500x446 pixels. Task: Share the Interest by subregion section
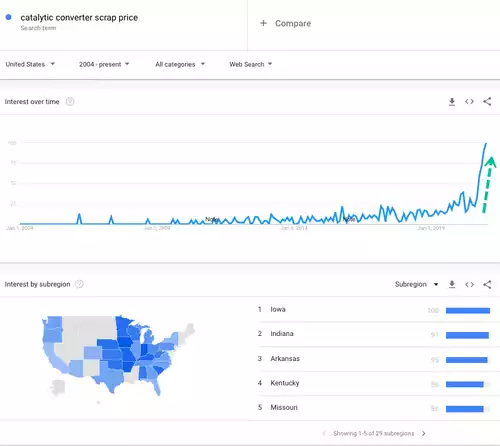[487, 284]
